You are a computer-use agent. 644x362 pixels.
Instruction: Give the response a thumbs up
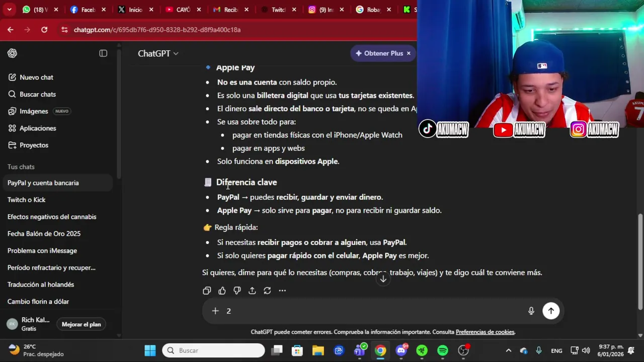click(222, 291)
